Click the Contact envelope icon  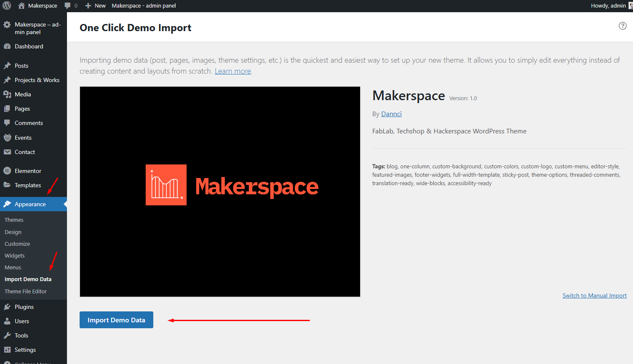7,152
